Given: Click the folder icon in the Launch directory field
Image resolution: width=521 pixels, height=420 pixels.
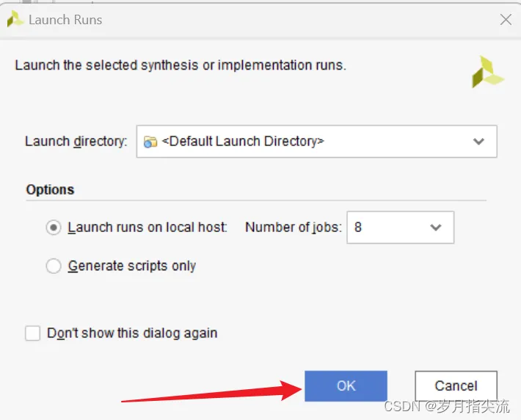Looking at the screenshot, I should [x=150, y=142].
